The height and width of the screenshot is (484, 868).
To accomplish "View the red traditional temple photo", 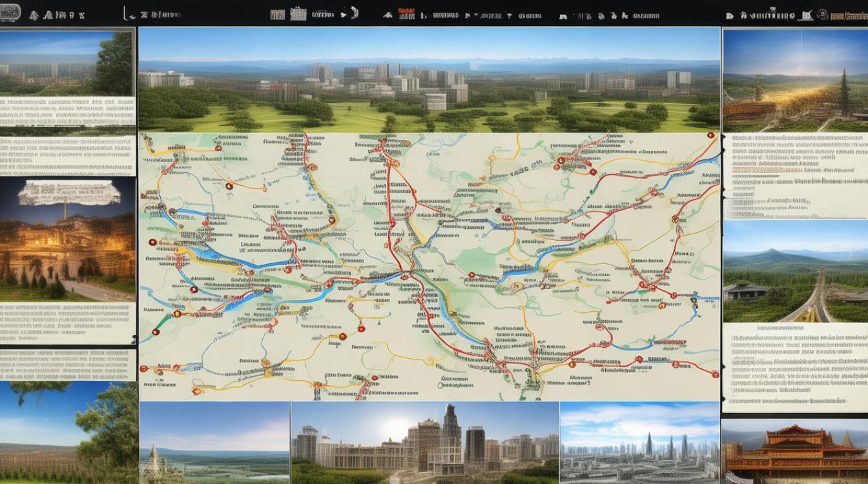I will coord(794,452).
